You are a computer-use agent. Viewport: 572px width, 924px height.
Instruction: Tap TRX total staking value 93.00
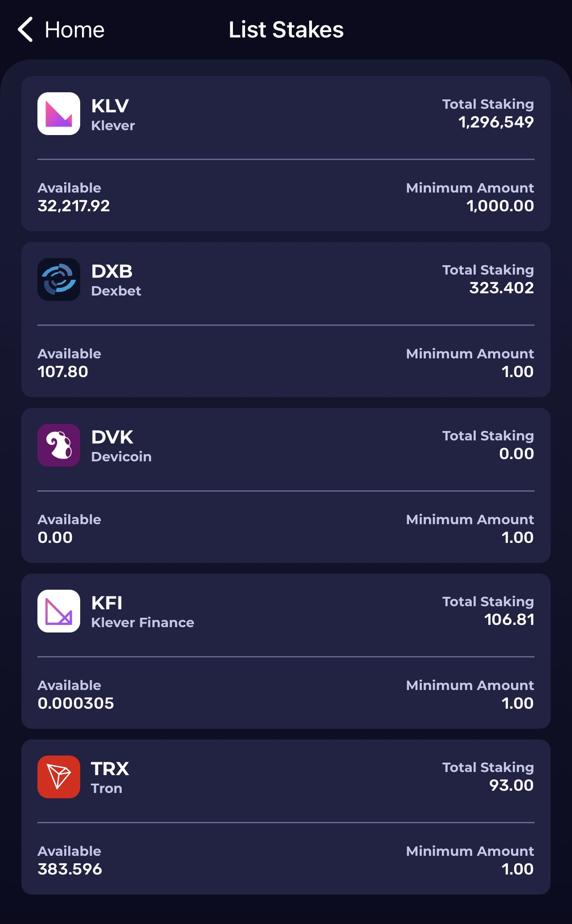click(x=511, y=785)
